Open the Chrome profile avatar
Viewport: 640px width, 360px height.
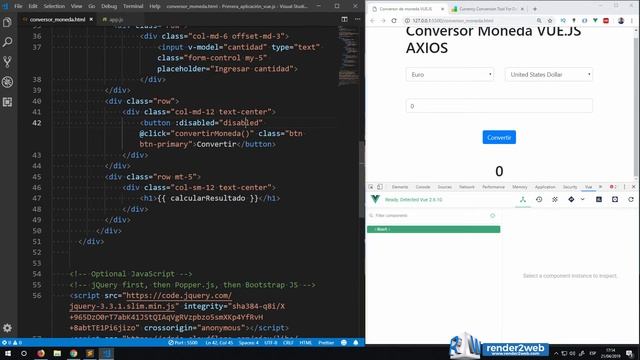click(x=621, y=20)
